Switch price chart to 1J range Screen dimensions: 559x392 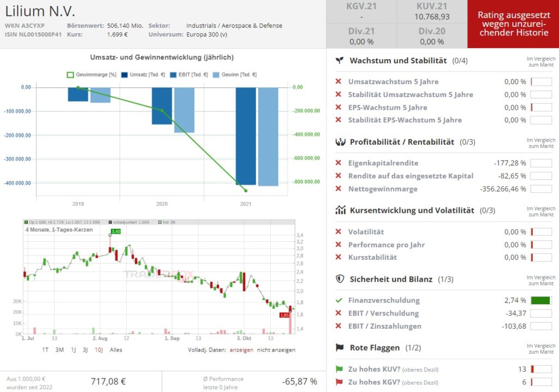tap(73, 350)
